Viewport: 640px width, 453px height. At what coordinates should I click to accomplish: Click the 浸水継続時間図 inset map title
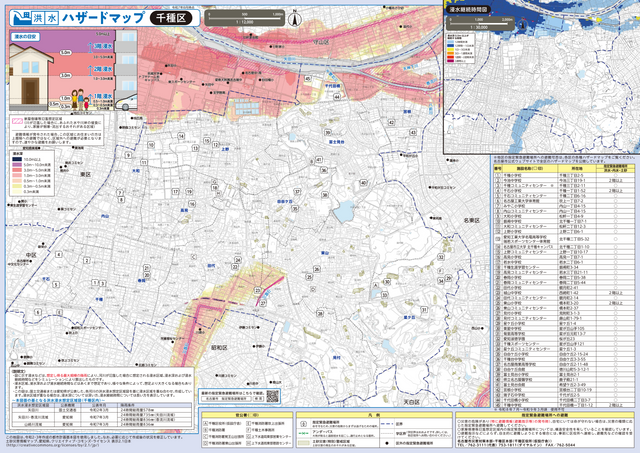468,9
